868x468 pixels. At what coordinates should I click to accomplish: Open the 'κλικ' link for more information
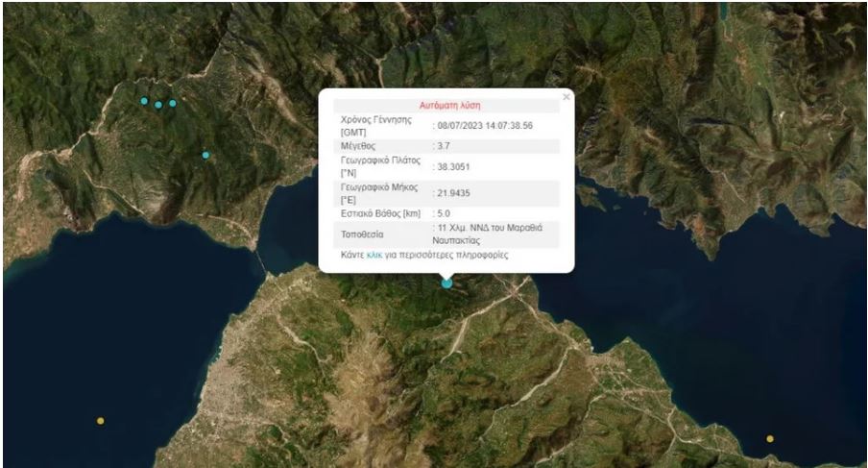374,256
